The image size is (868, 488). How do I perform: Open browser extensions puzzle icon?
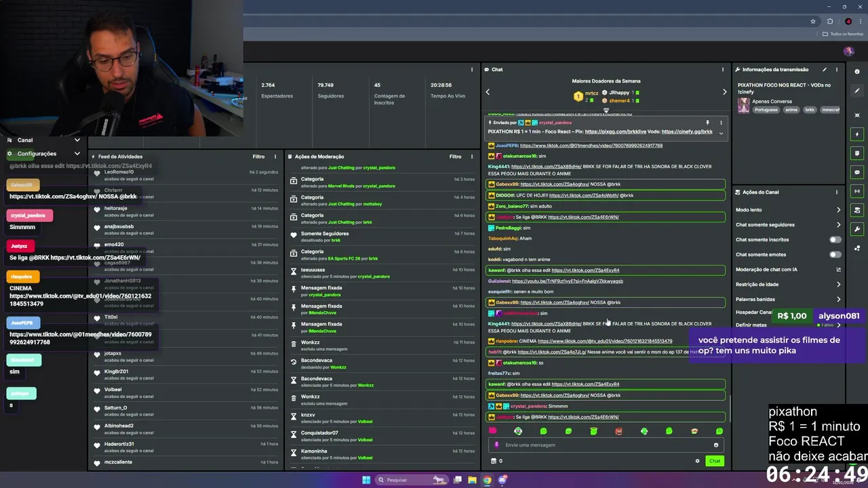[830, 21]
